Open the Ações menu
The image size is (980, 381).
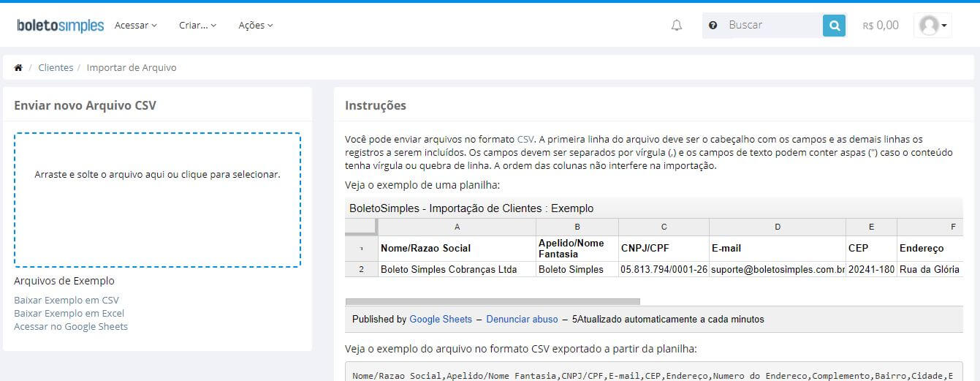(256, 25)
